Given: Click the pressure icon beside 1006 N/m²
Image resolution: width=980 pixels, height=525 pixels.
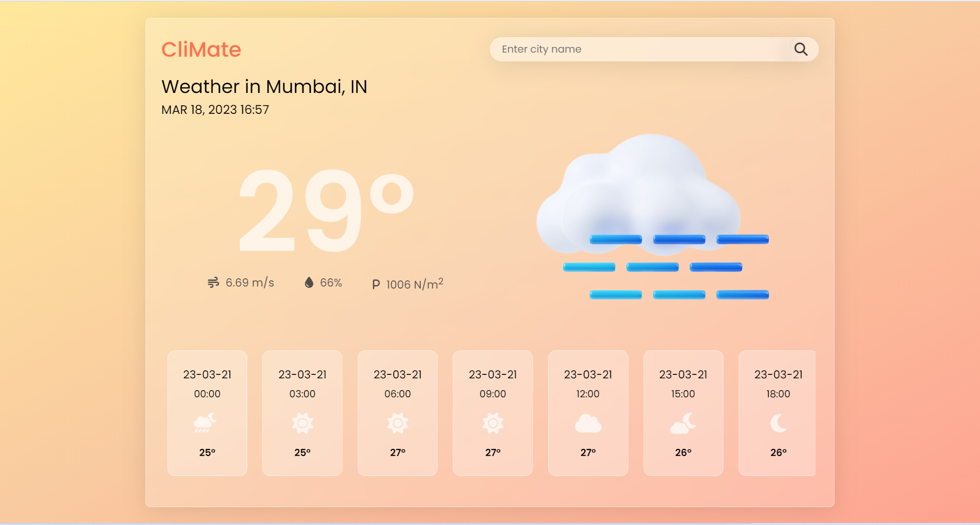Looking at the screenshot, I should coord(376,284).
